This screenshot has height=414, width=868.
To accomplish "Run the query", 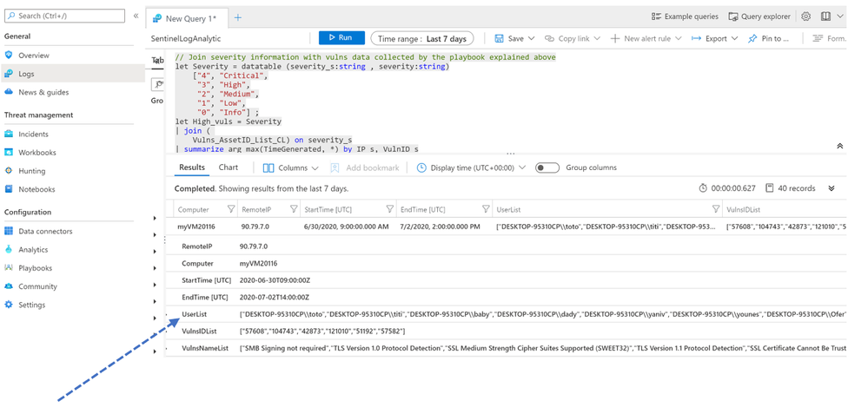I will (x=341, y=37).
